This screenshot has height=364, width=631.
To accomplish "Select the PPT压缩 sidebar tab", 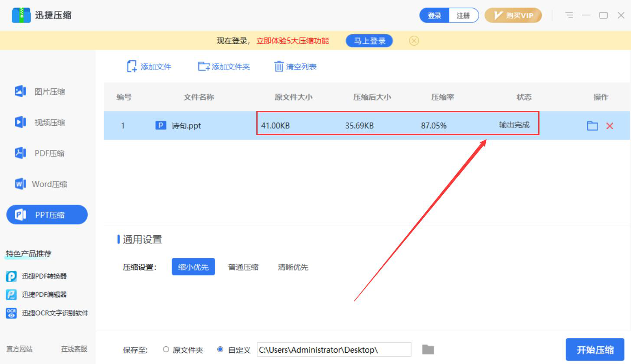I will pyautogui.click(x=47, y=214).
